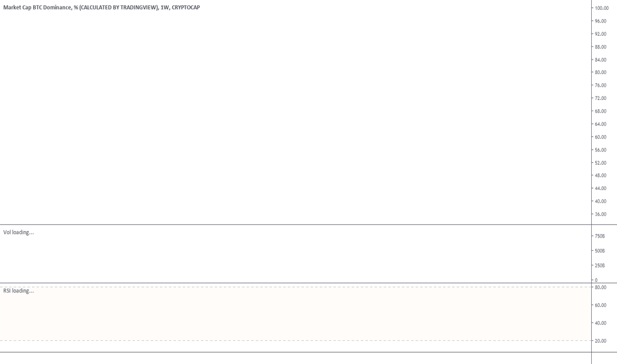This screenshot has height=364, width=617.
Task: Click the 48.00 price scale label
Action: click(600, 175)
